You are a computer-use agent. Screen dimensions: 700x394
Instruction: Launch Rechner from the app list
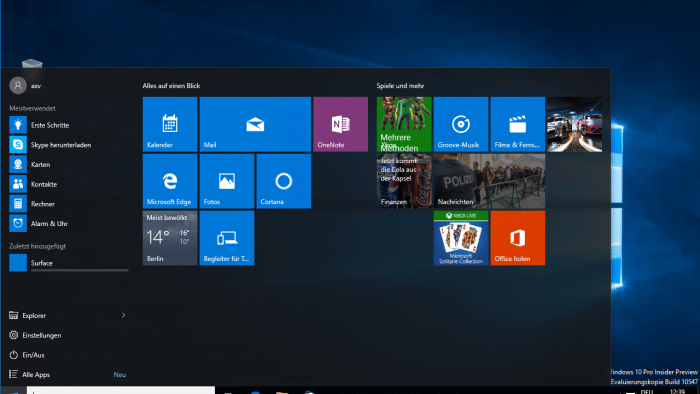coord(69,203)
